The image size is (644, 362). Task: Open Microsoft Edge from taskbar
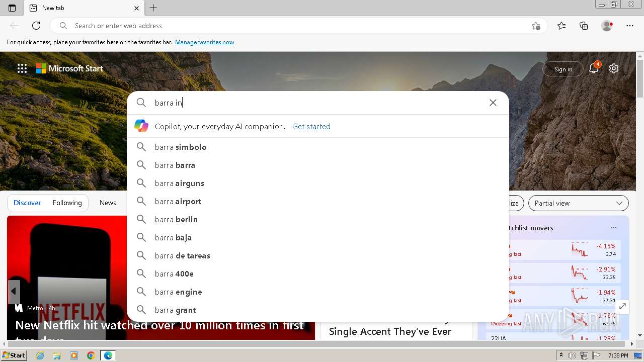tap(108, 355)
